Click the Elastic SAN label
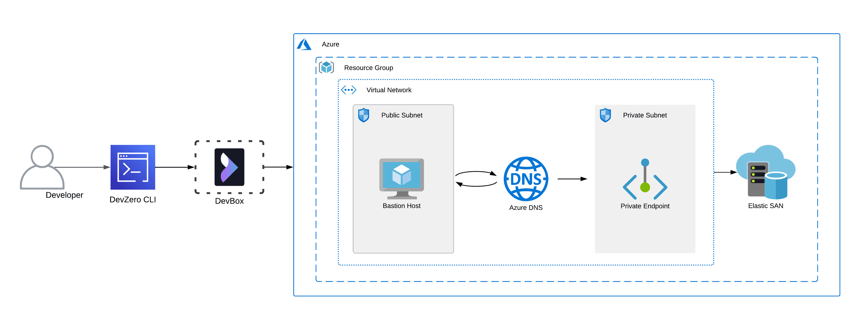The width and height of the screenshot is (868, 310). [x=766, y=206]
